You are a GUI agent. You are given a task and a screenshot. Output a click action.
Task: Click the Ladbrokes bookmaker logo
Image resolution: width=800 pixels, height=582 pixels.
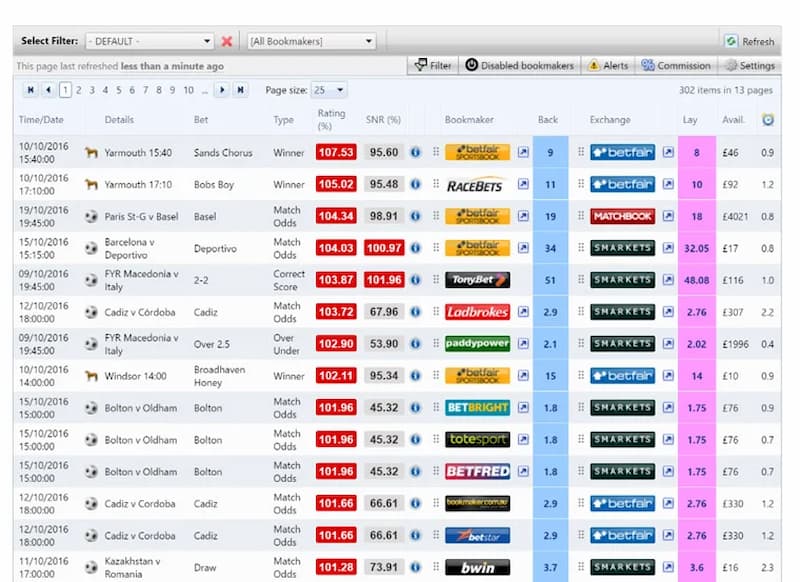click(479, 312)
